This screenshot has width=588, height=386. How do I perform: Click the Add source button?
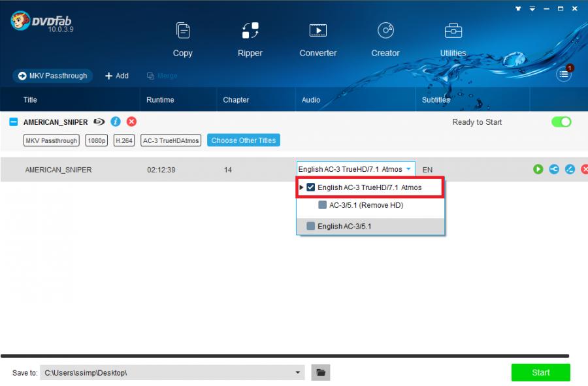point(117,76)
